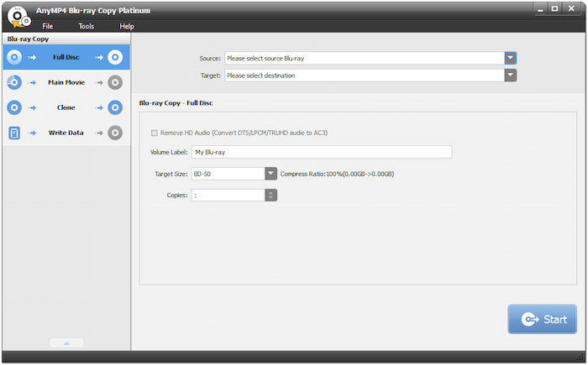Screen dimensions: 588x365
Task: Click the Clone source disc icon
Action: pos(14,107)
